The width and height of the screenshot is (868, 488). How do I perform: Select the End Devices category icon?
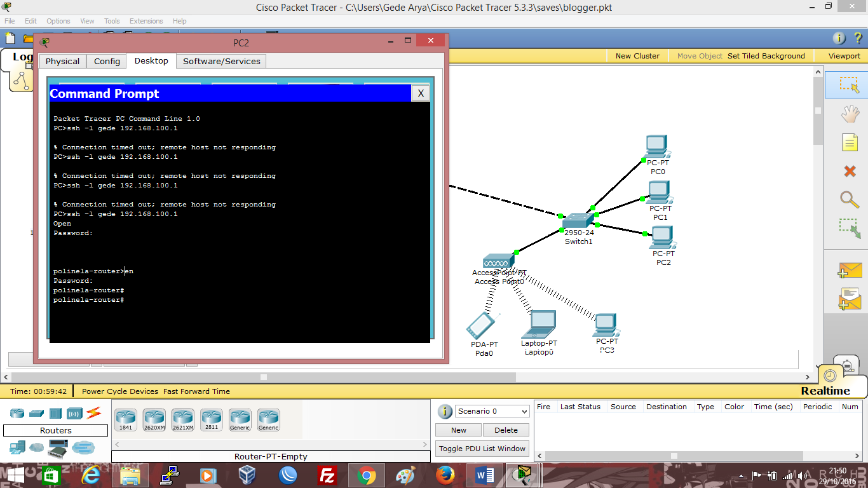tap(17, 447)
